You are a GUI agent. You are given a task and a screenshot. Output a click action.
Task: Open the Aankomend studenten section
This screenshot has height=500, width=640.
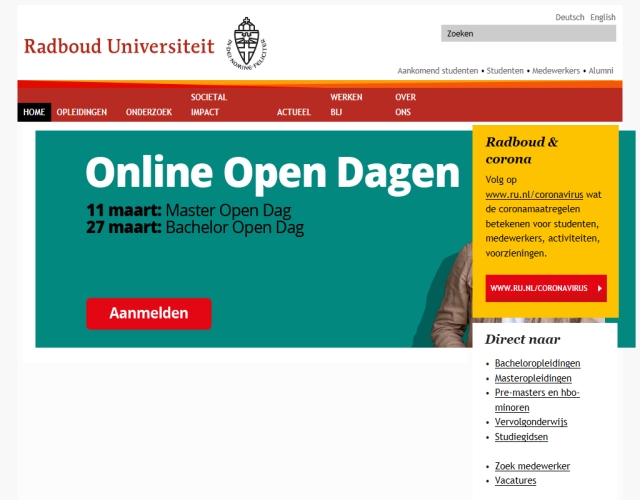(438, 71)
